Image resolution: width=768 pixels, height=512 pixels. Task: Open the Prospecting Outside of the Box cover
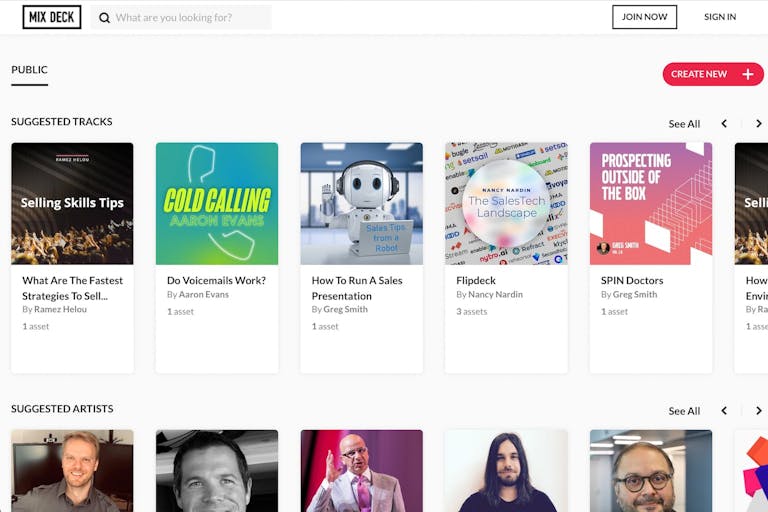651,203
